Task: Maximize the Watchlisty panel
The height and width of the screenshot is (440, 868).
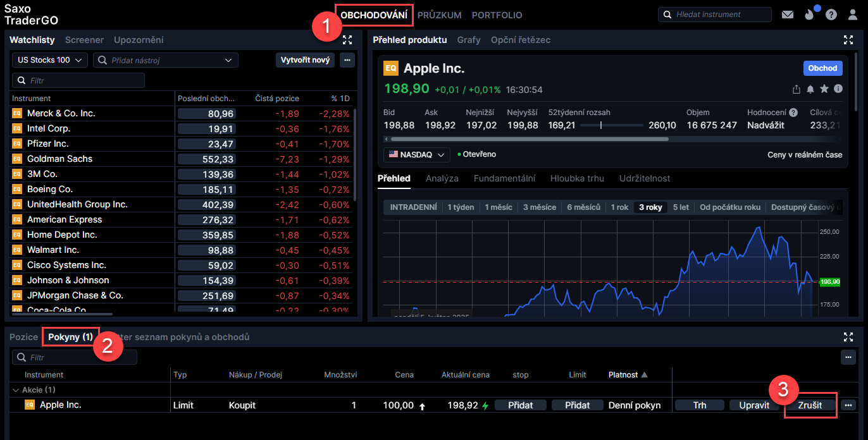Action: tap(347, 40)
